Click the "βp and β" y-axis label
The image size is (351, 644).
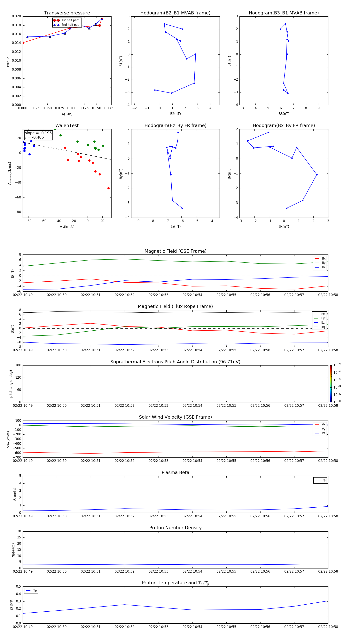(14, 494)
